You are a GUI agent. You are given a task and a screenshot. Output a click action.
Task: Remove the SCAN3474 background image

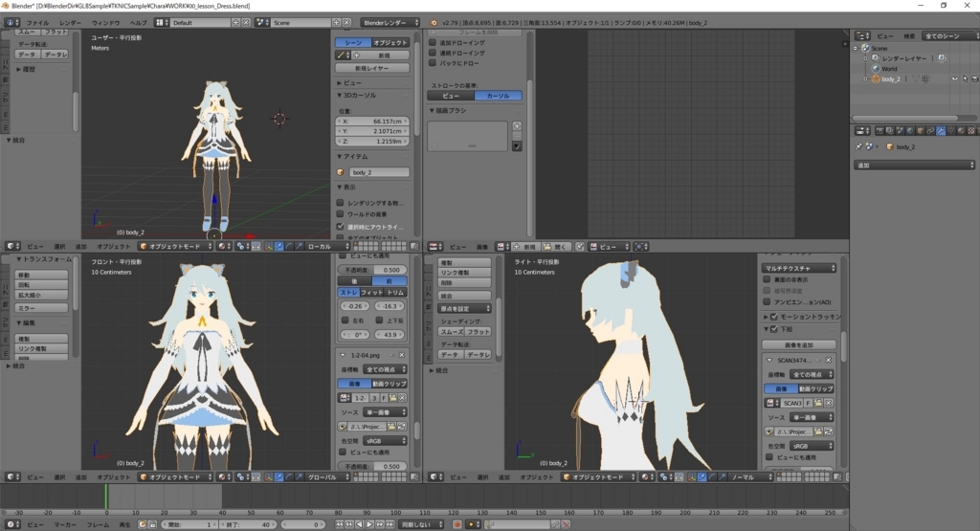coord(828,361)
